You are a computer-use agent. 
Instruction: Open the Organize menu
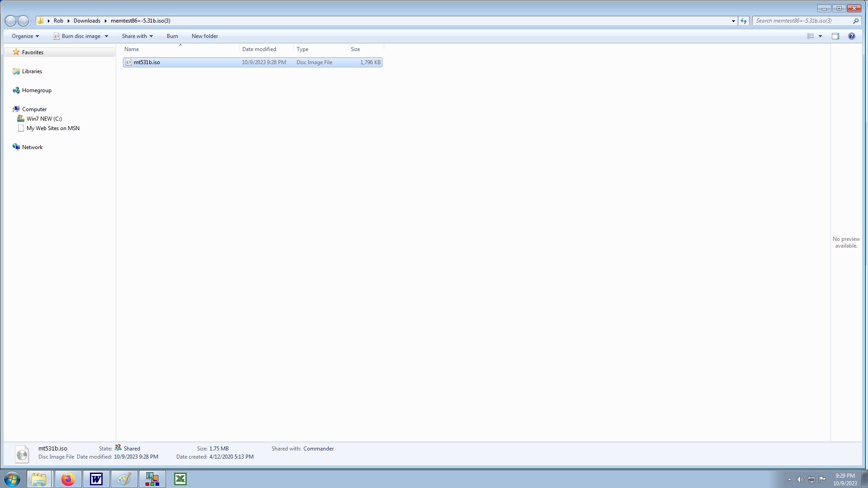[25, 36]
